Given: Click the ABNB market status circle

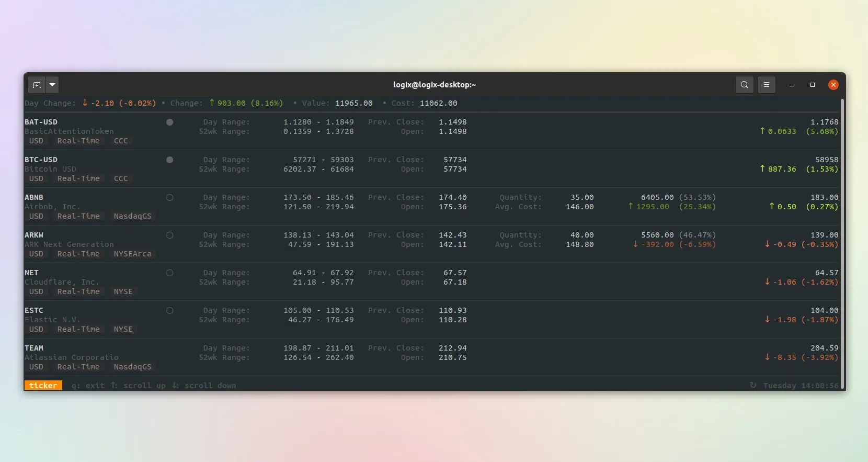Looking at the screenshot, I should [x=169, y=198].
